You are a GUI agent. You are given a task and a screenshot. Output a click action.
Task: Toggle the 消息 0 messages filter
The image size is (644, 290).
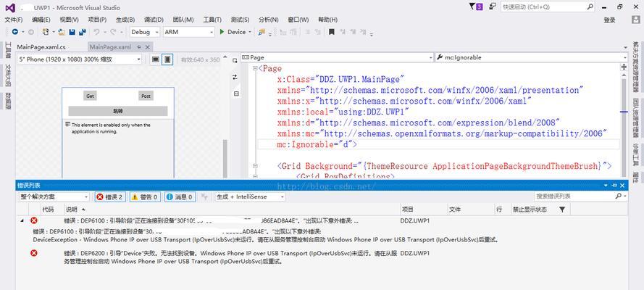pos(180,196)
